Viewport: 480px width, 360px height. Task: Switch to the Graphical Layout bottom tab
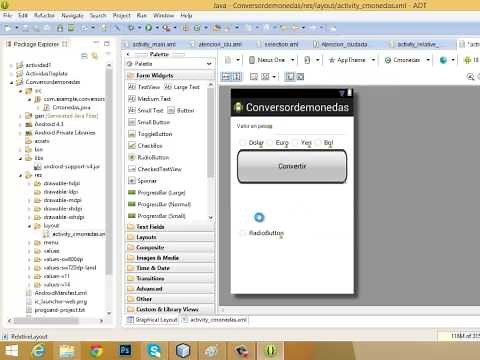pyautogui.click(x=152, y=320)
